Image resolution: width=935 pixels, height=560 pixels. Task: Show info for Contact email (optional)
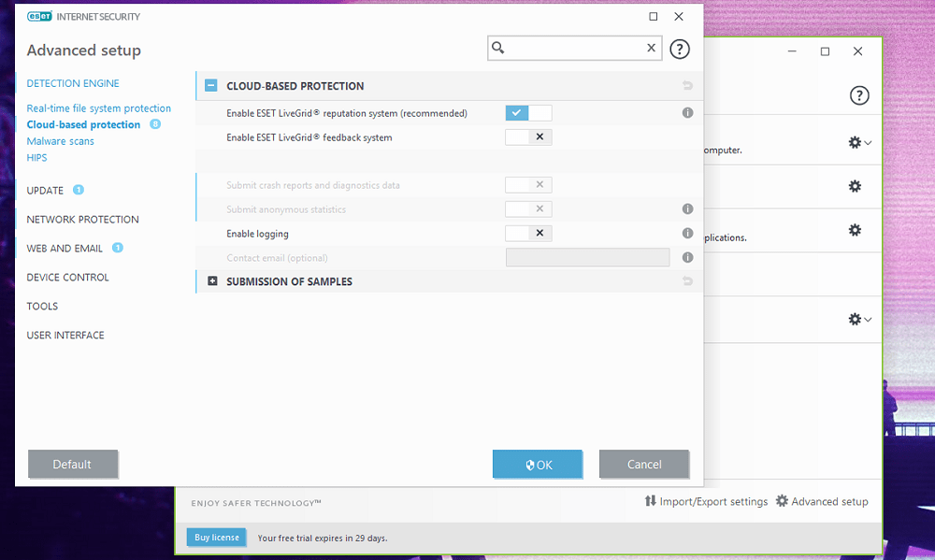pos(687,258)
